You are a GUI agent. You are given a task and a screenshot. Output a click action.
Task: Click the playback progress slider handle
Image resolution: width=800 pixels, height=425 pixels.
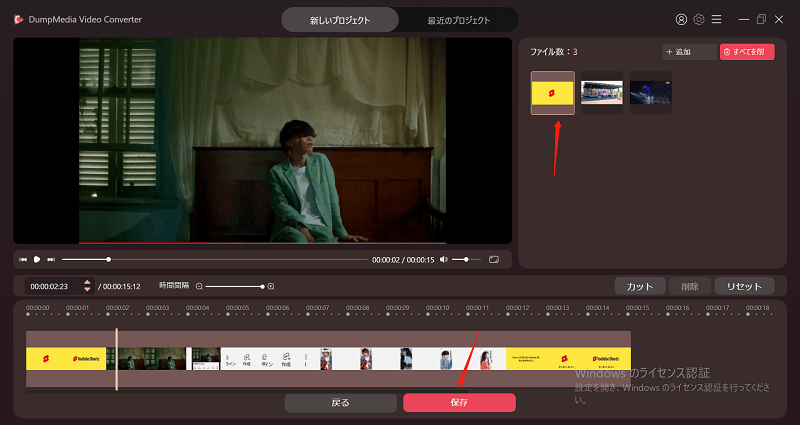pos(108,260)
